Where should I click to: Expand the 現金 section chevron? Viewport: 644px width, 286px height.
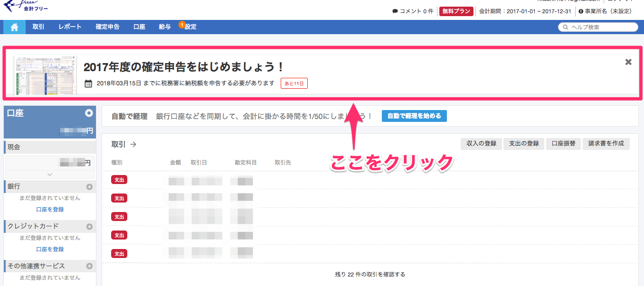point(49,175)
